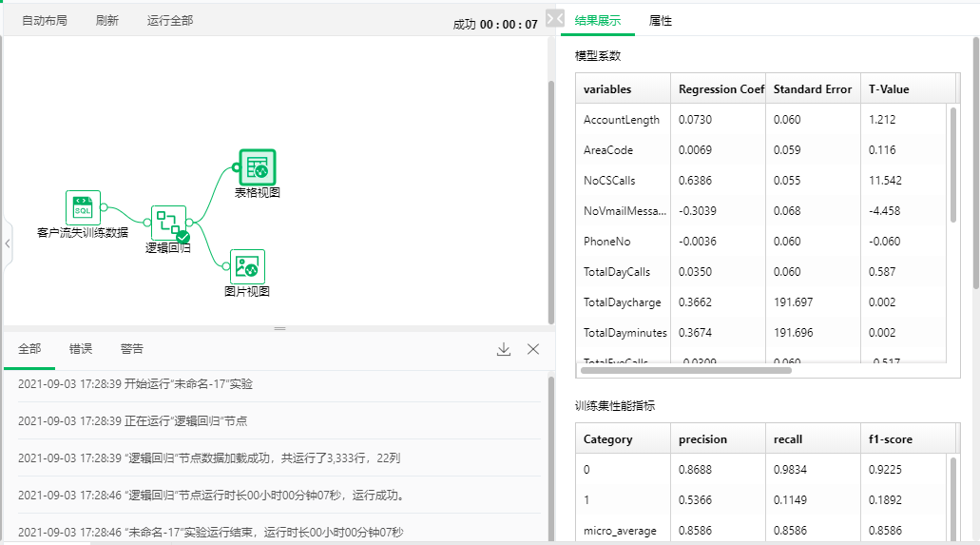Viewport: 980px width, 545px height.
Task: Collapse results panel using top expand icon
Action: pos(556,18)
